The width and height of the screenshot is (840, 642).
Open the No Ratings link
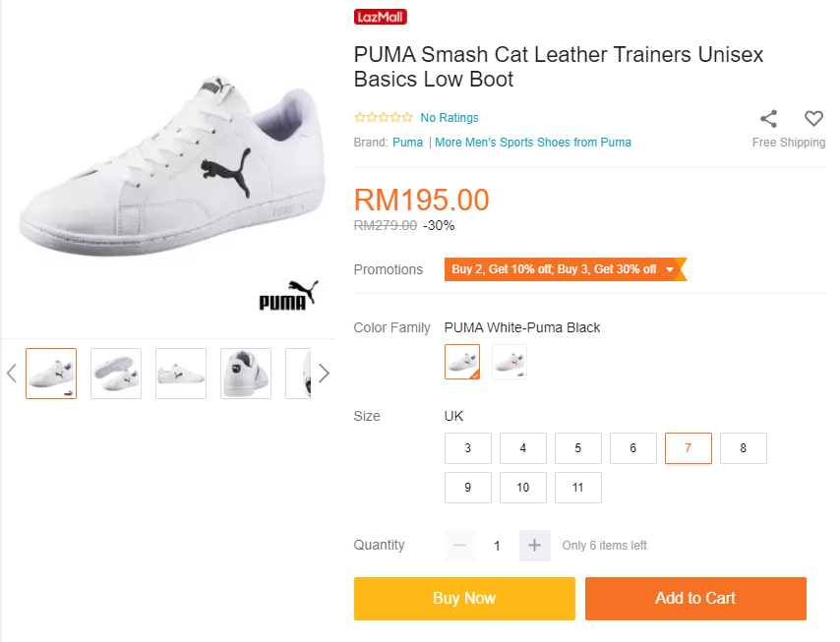[x=450, y=118]
